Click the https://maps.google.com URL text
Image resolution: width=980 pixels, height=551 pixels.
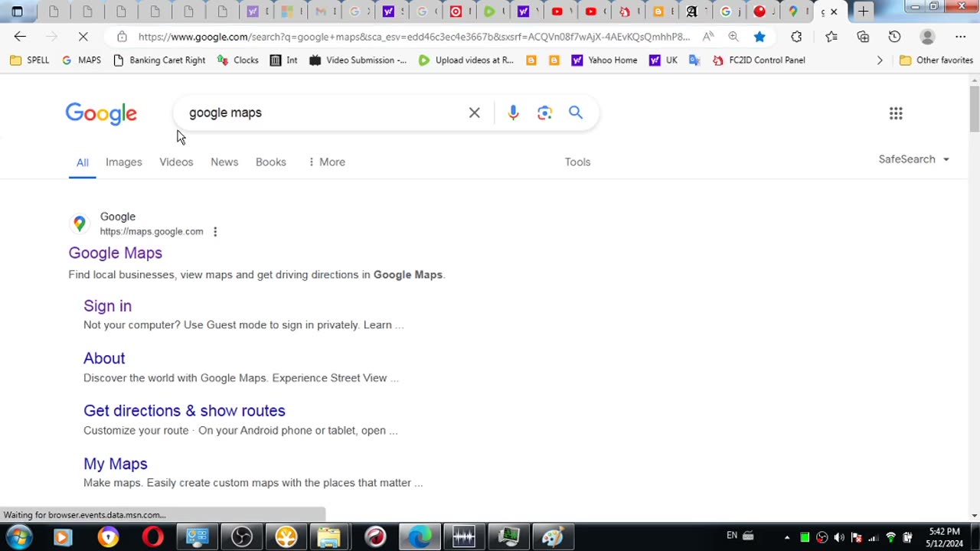point(152,232)
